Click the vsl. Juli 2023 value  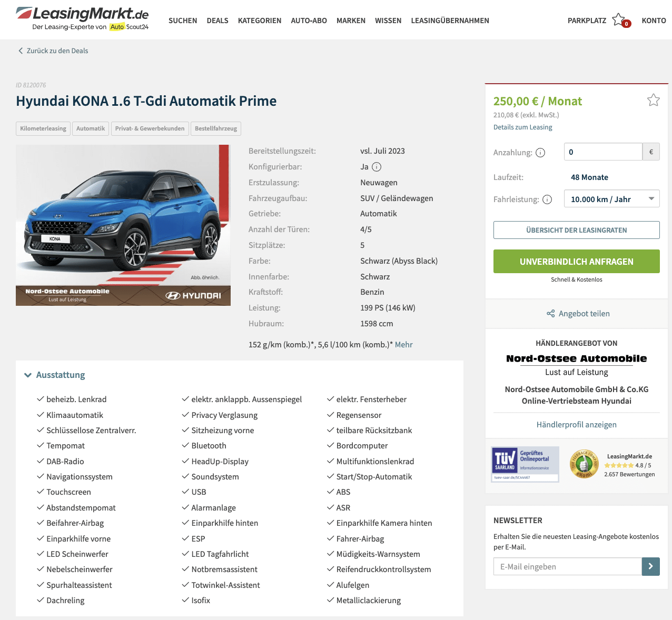tap(382, 151)
